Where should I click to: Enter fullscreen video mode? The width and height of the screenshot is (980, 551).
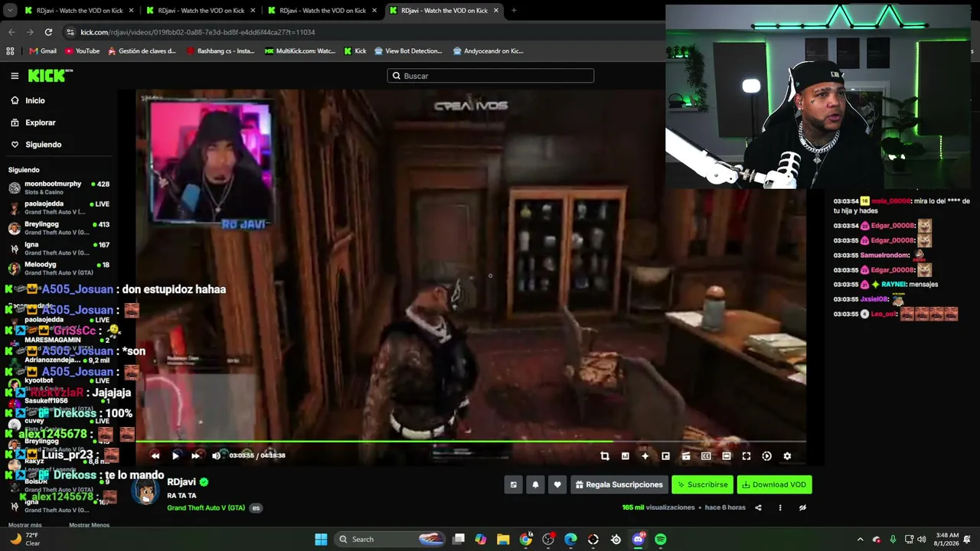[746, 456]
